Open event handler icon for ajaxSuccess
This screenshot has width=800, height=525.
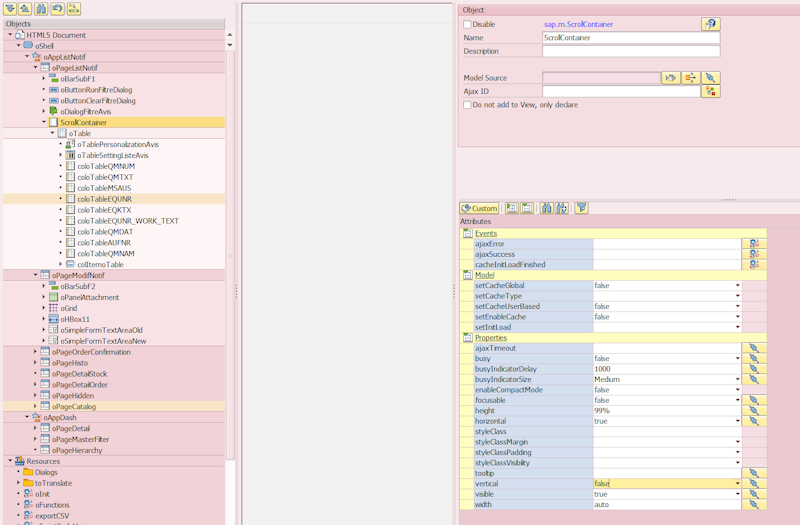coord(754,254)
